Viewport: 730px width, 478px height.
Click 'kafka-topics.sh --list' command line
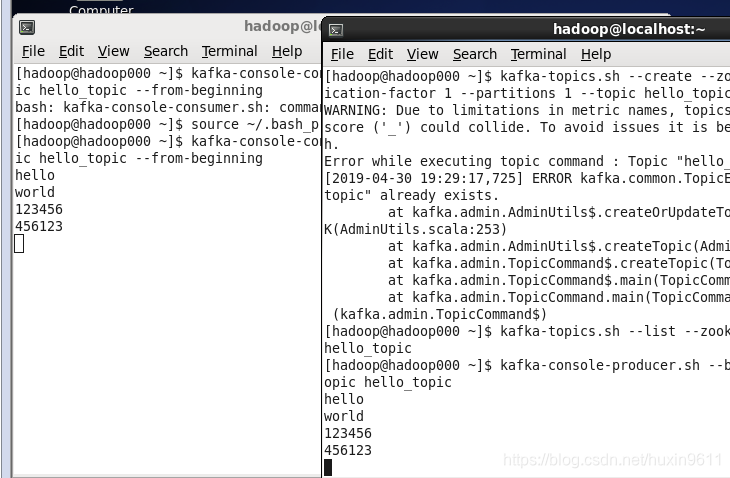click(x=527, y=331)
